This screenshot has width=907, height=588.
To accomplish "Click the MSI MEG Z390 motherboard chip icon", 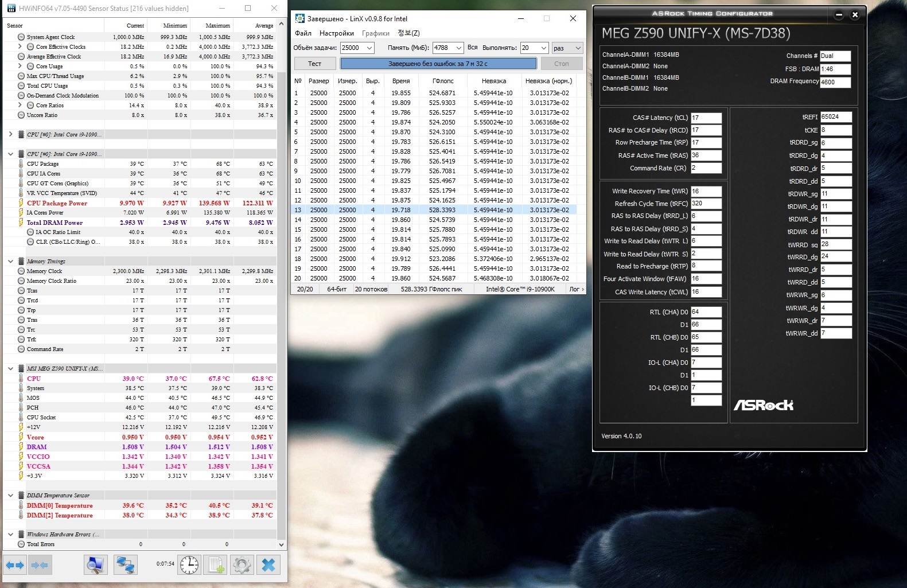I will click(x=21, y=369).
